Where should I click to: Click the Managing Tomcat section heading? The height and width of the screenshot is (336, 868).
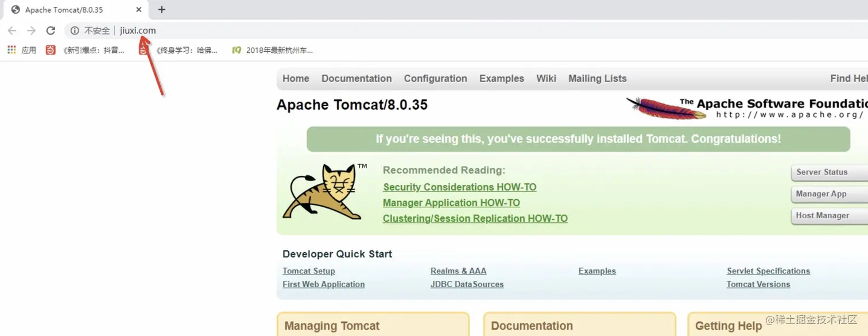point(332,326)
